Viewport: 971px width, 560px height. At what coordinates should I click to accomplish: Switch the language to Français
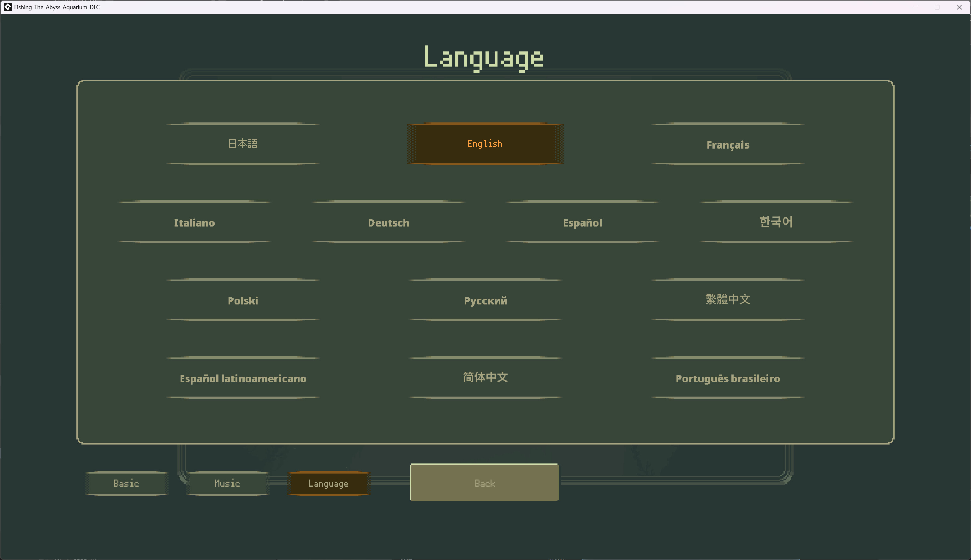coord(727,145)
